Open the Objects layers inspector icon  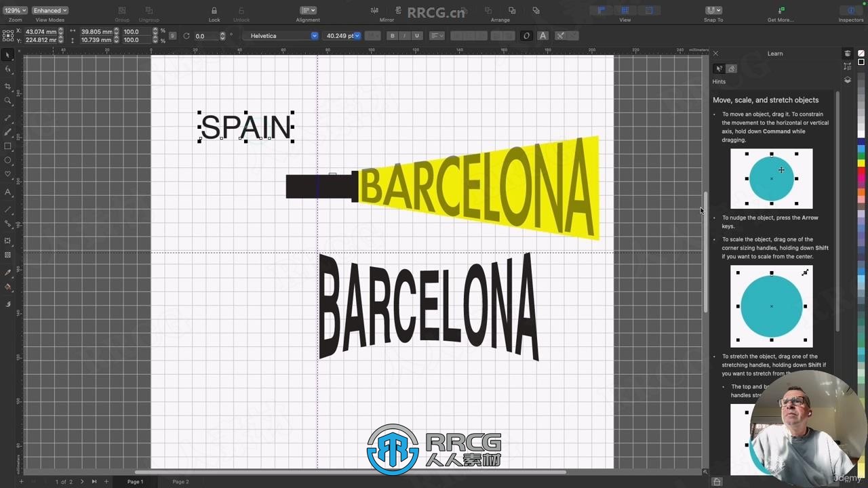tap(847, 80)
